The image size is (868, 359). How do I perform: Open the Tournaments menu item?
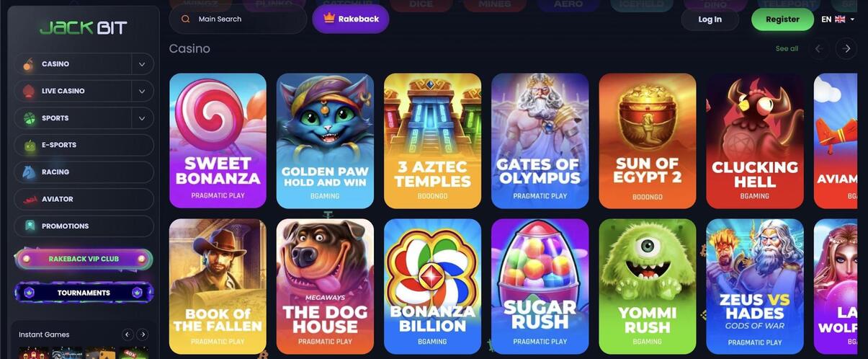click(x=84, y=293)
